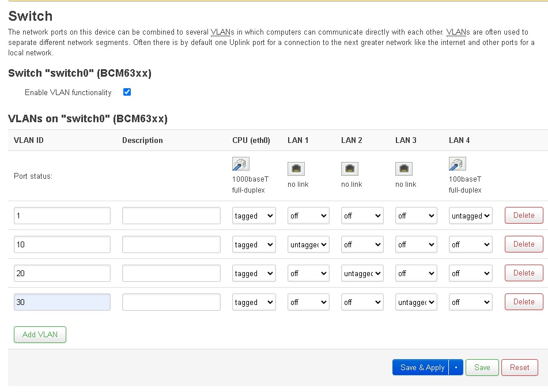
Task: Click the LAN 3 port status icon
Action: (x=404, y=169)
